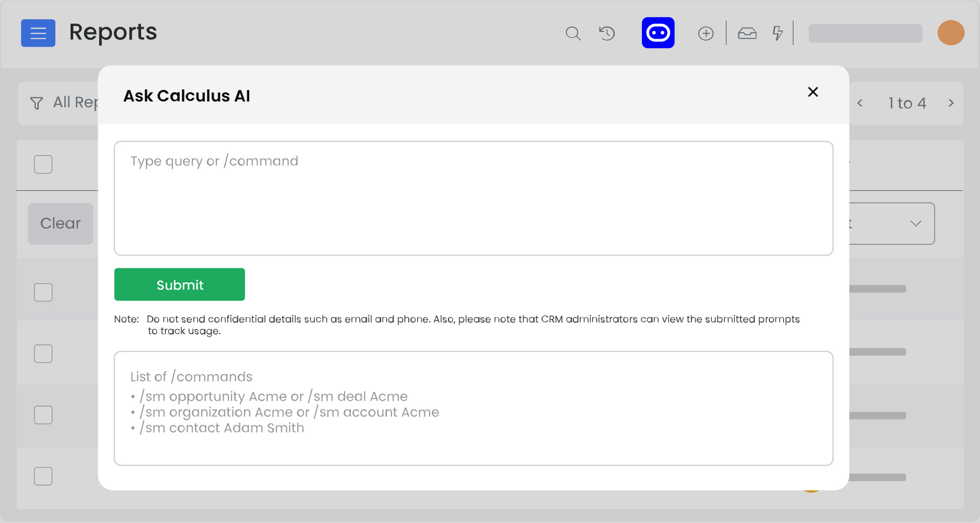Open the orange user avatar
Viewport: 980px width, 523px height.
951,33
